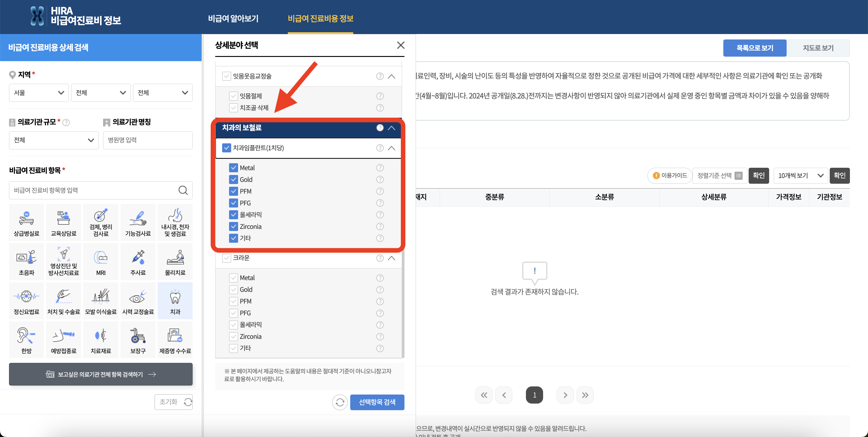
Task: Select the 지도로 보기 view tab
Action: (x=819, y=48)
